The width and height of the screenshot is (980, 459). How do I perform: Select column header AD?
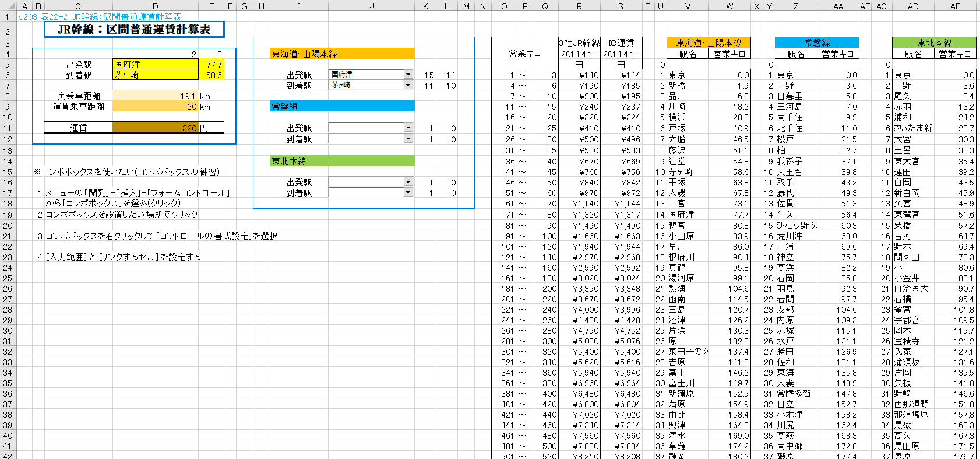pyautogui.click(x=913, y=6)
